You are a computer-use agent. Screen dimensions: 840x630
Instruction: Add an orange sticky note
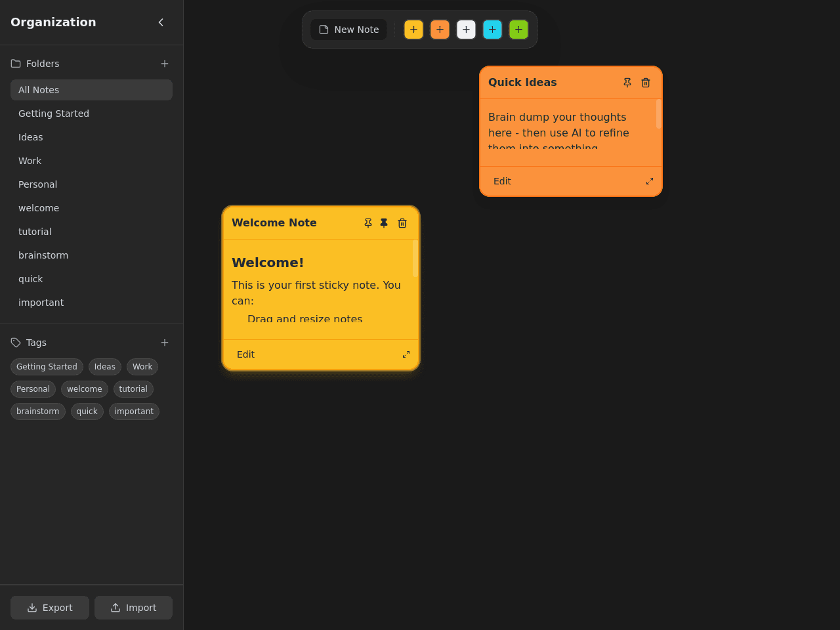[x=440, y=30]
